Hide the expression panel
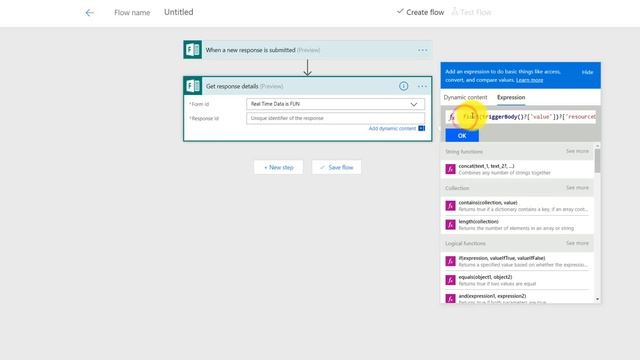 [x=587, y=72]
